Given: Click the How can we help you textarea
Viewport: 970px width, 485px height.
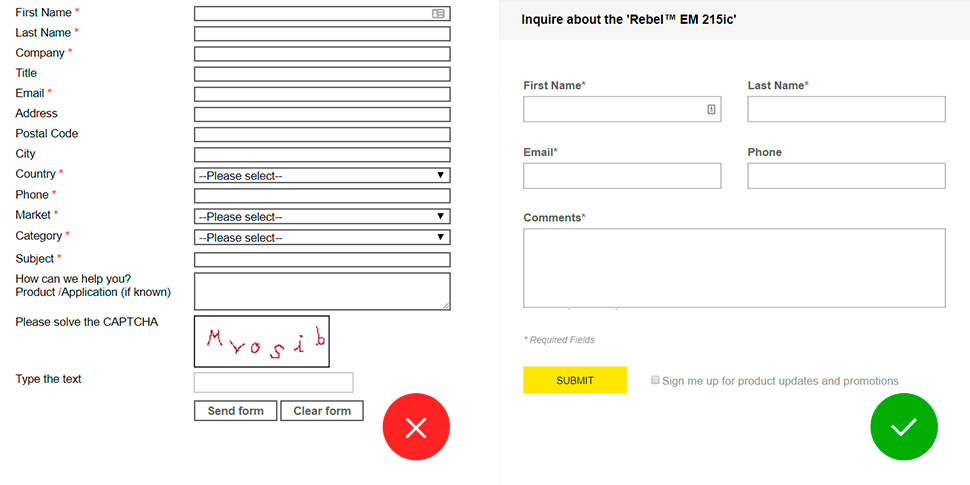Looking at the screenshot, I should point(321,291).
